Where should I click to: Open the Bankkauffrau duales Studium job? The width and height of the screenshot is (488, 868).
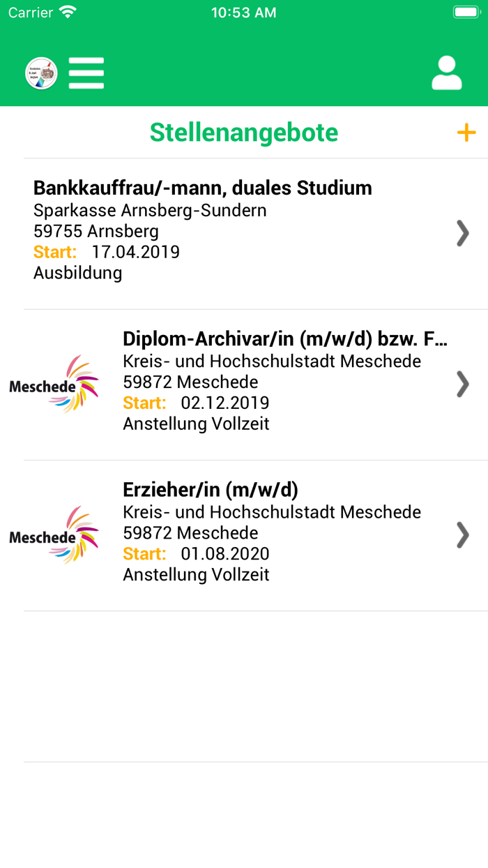203,188
